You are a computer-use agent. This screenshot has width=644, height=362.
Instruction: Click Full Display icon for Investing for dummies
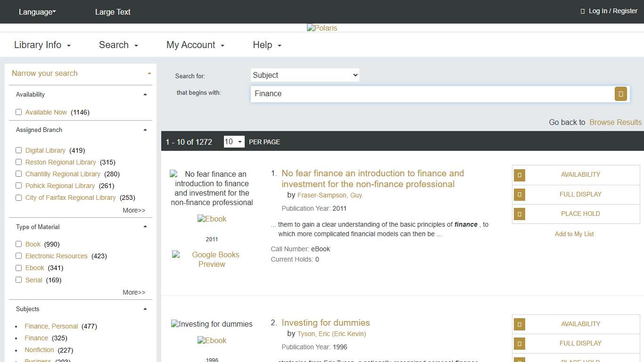[519, 344]
